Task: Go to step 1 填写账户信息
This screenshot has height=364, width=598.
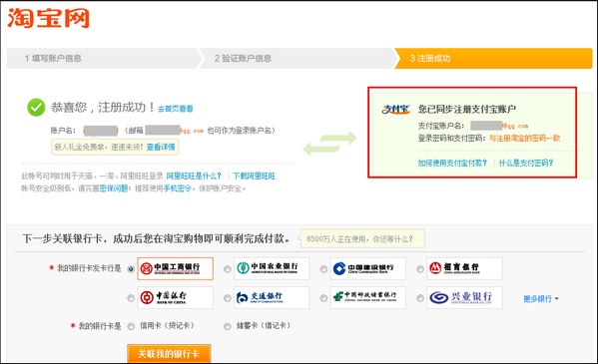Action: pyautogui.click(x=103, y=58)
